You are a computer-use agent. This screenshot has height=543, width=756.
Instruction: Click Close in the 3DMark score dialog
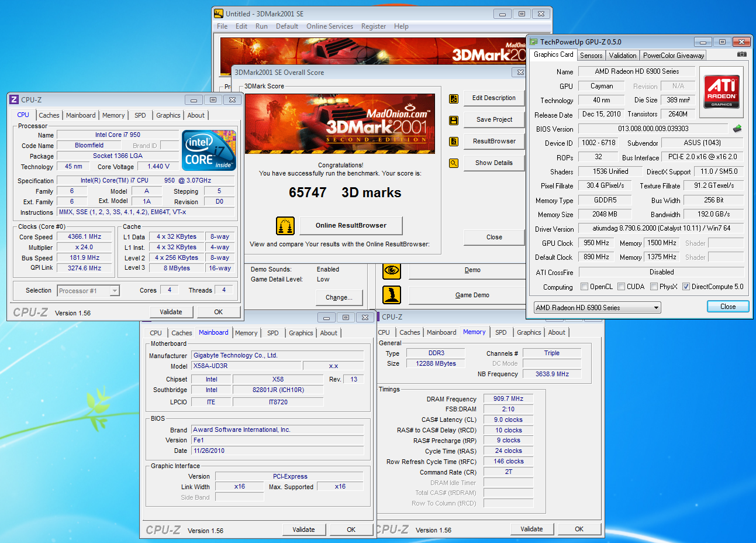tap(494, 238)
